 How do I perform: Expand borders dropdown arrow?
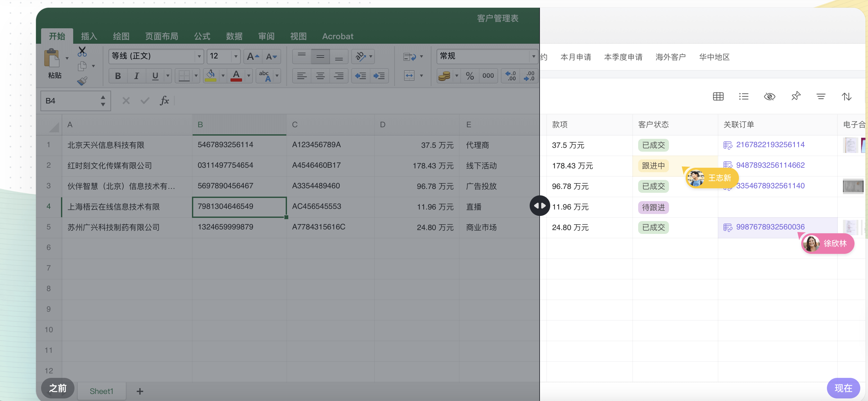tap(196, 76)
